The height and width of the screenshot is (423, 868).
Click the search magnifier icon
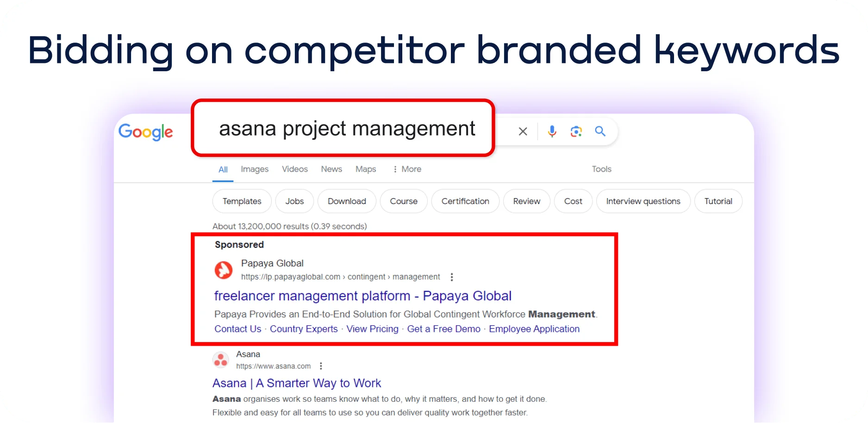[x=600, y=131]
